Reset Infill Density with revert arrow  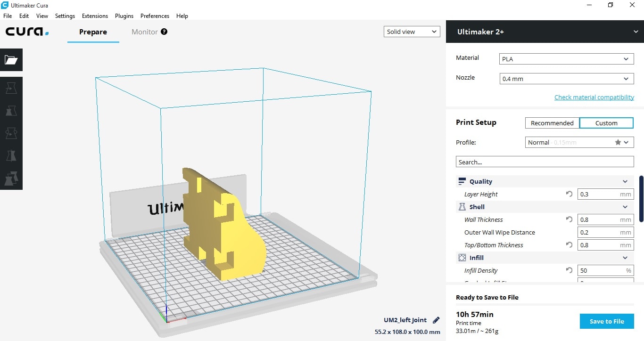[x=569, y=270]
